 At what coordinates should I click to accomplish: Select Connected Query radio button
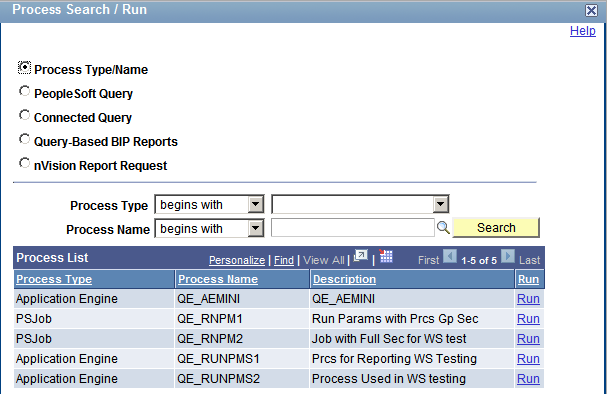click(x=24, y=115)
